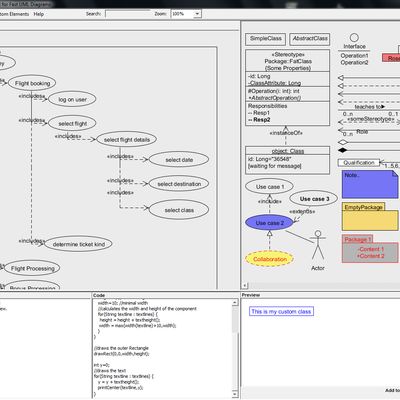Select the Interface circle palette element
Viewport: 400px width, 400px height.
pyautogui.click(x=354, y=37)
